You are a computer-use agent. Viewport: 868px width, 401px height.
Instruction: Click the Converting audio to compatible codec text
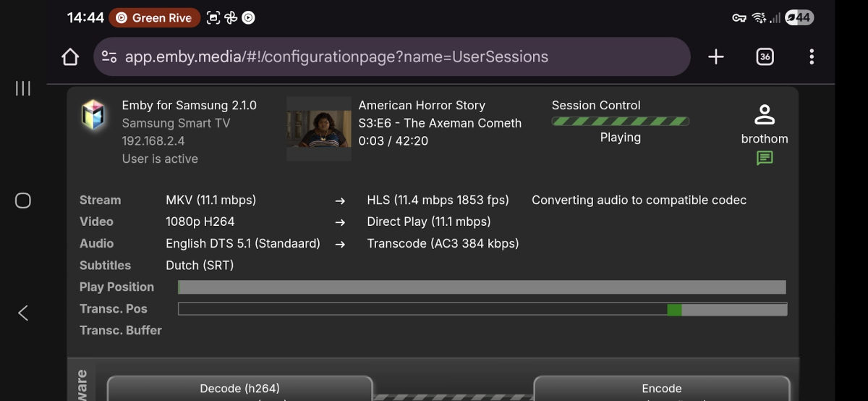[639, 200]
